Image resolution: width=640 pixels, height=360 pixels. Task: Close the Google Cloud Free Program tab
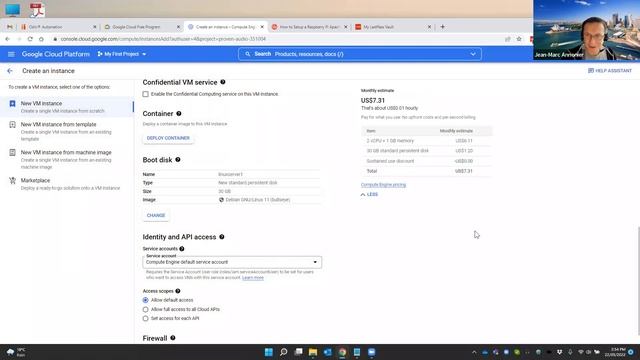[x=178, y=27]
